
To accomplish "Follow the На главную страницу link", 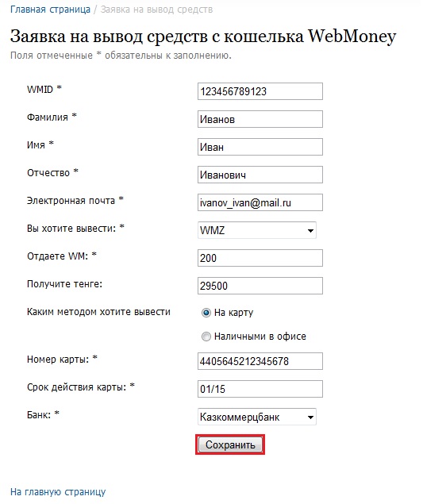I will click(58, 492).
